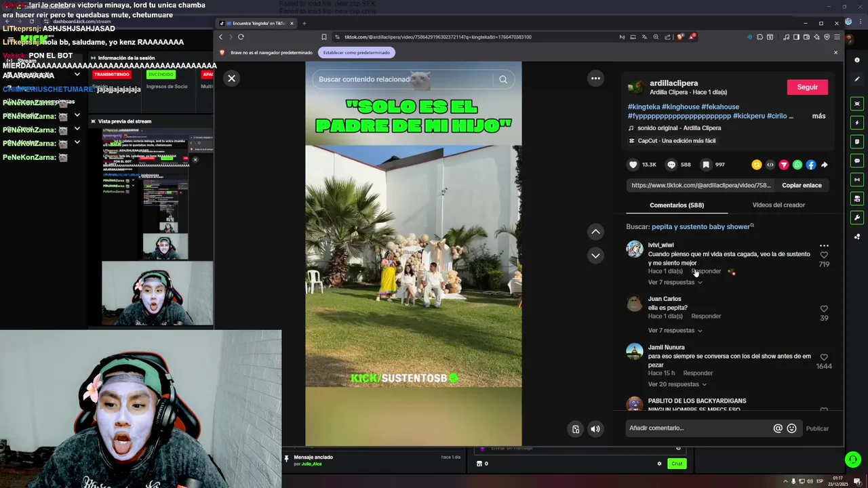Open a new tab in Brave
Screen dimensions: 868x488
304,23
